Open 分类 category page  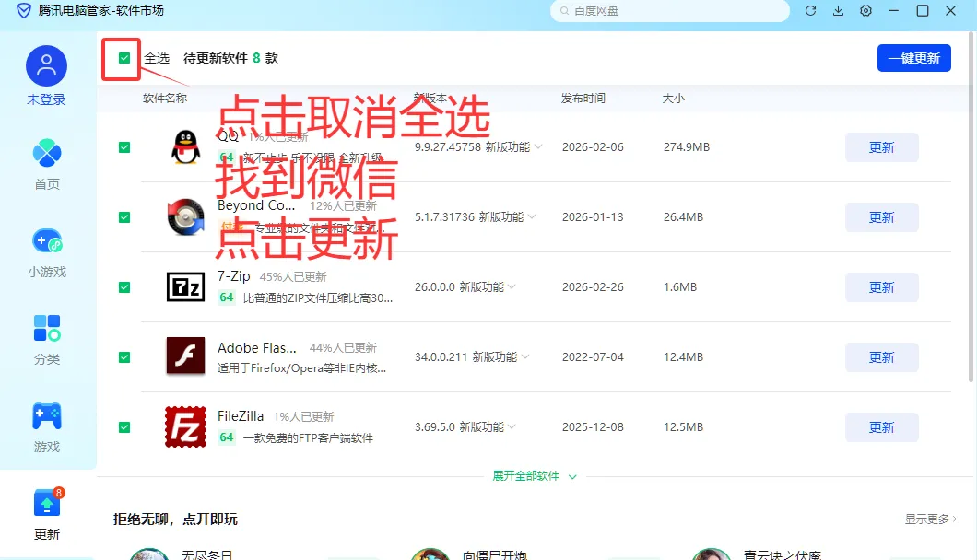coord(47,340)
